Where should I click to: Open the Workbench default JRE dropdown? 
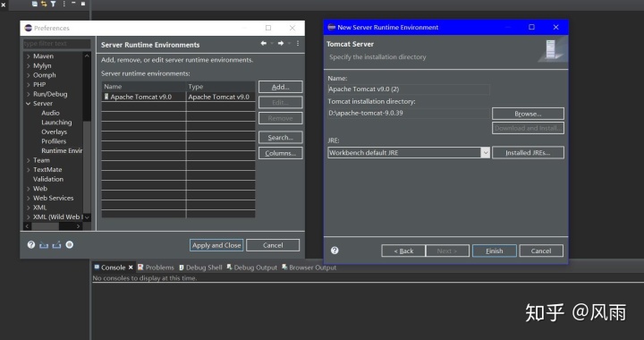pos(485,153)
